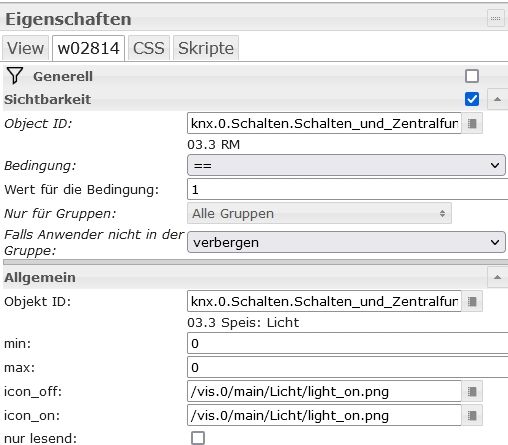The height and width of the screenshot is (445, 508).
Task: Open object browser for Sichtbarkeit Object ID
Action: click(472, 124)
